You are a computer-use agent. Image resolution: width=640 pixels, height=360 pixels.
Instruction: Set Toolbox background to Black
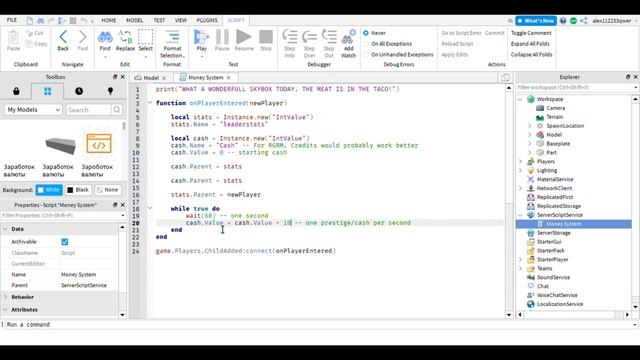(78, 190)
